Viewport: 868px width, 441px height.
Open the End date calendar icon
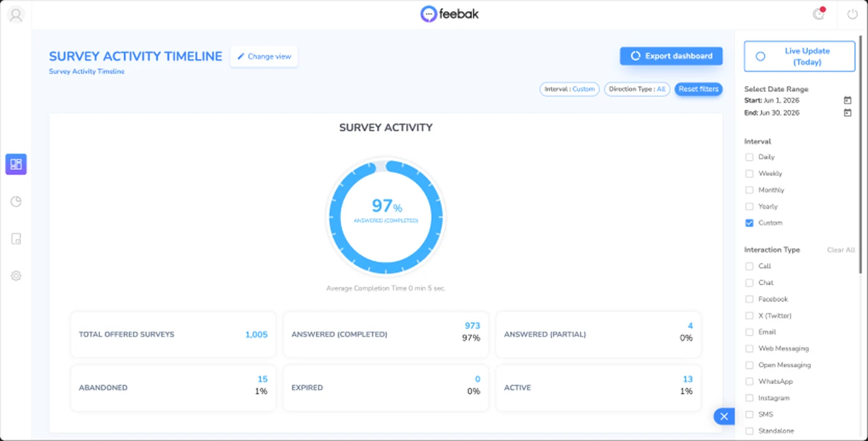(x=848, y=113)
